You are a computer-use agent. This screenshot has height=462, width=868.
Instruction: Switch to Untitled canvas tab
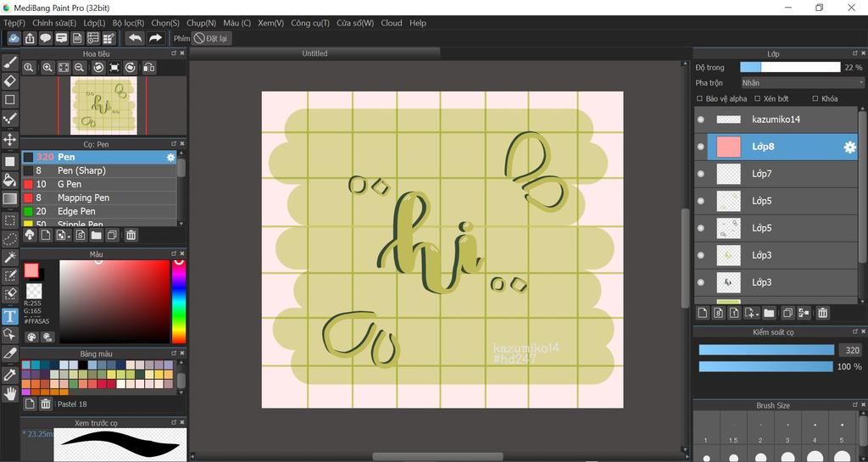point(314,53)
